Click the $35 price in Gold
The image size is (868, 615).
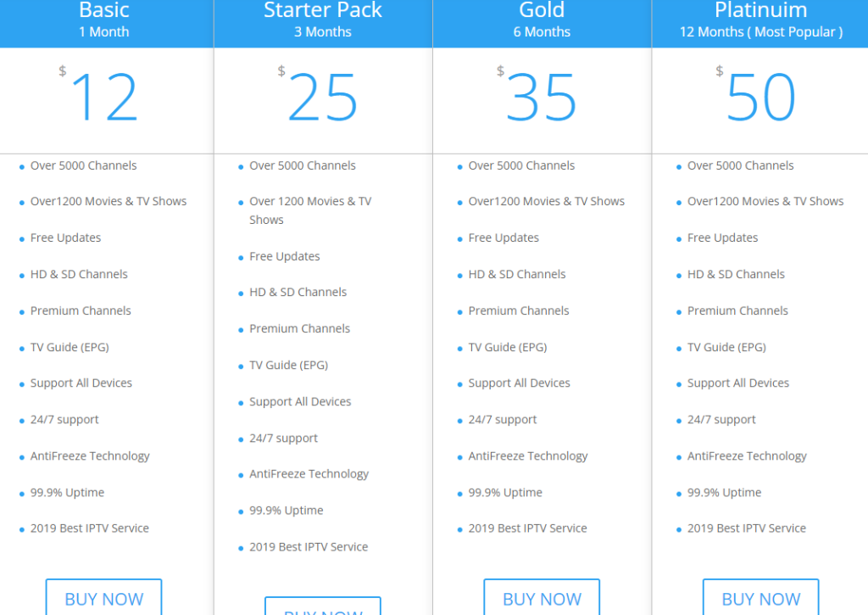(541, 98)
